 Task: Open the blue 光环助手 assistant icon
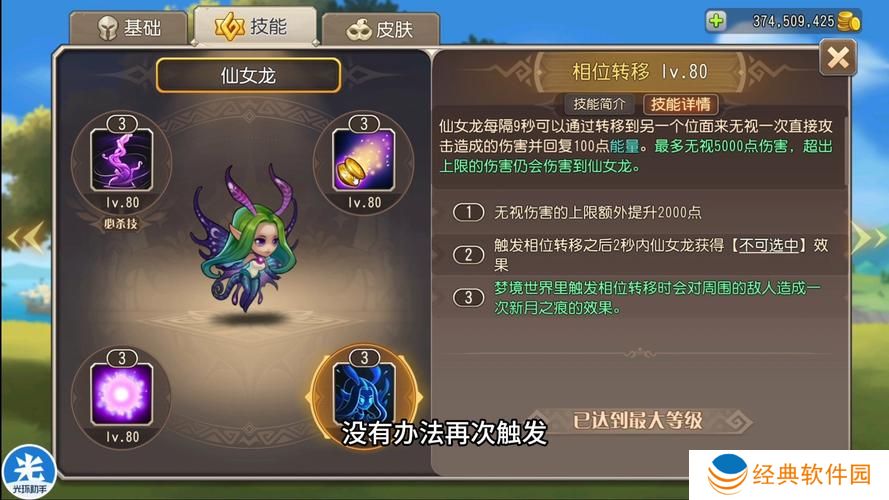pyautogui.click(x=28, y=472)
